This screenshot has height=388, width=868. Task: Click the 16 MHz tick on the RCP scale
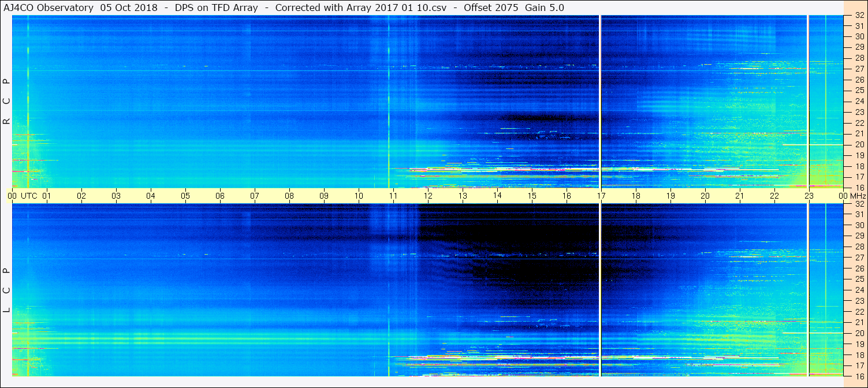[859, 187]
